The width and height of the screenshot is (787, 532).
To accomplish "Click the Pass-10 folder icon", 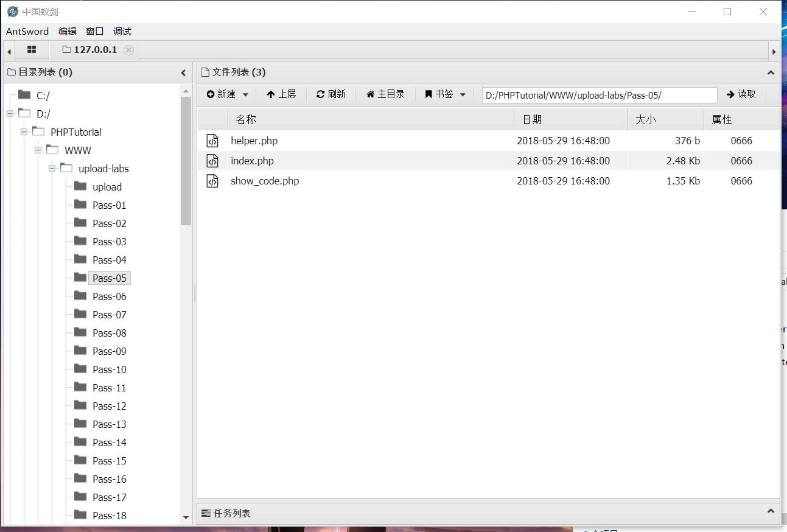I will [80, 368].
